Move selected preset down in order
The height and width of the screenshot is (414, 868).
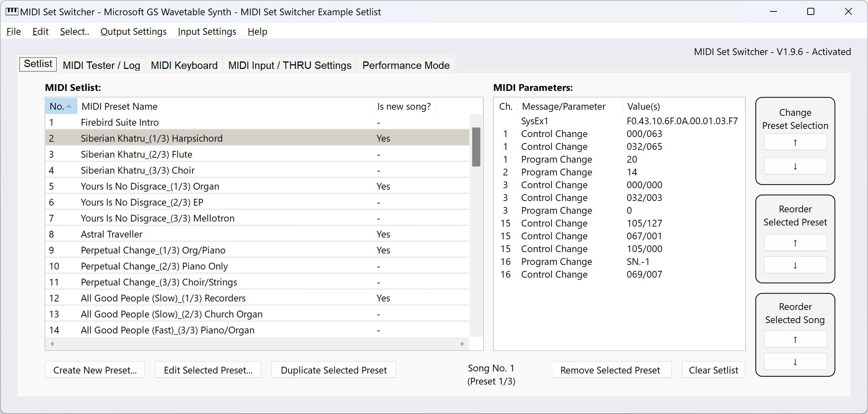[x=795, y=265]
